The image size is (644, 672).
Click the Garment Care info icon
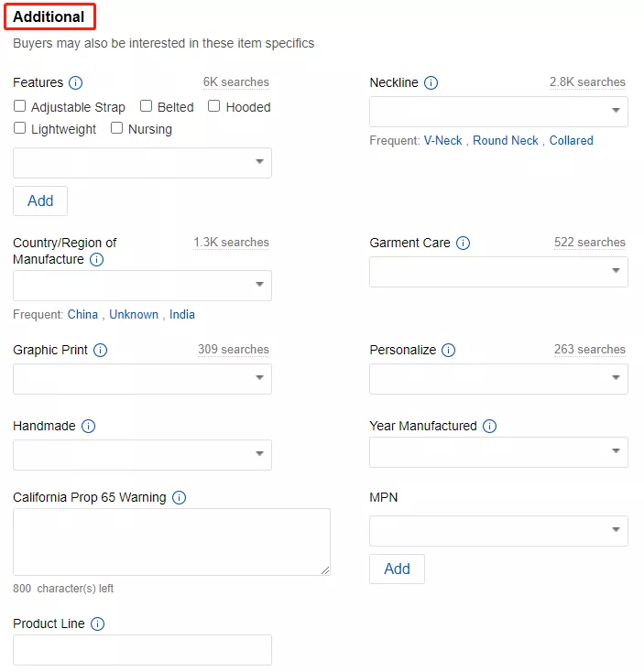464,243
